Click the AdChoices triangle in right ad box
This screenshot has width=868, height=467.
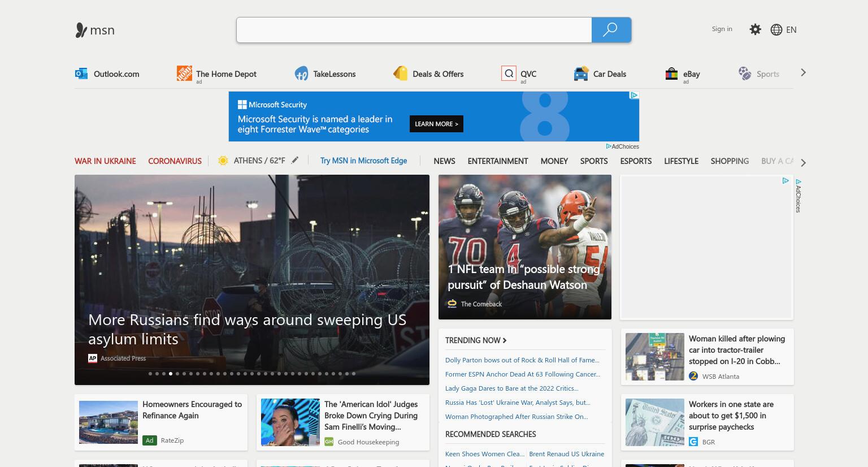click(x=785, y=181)
